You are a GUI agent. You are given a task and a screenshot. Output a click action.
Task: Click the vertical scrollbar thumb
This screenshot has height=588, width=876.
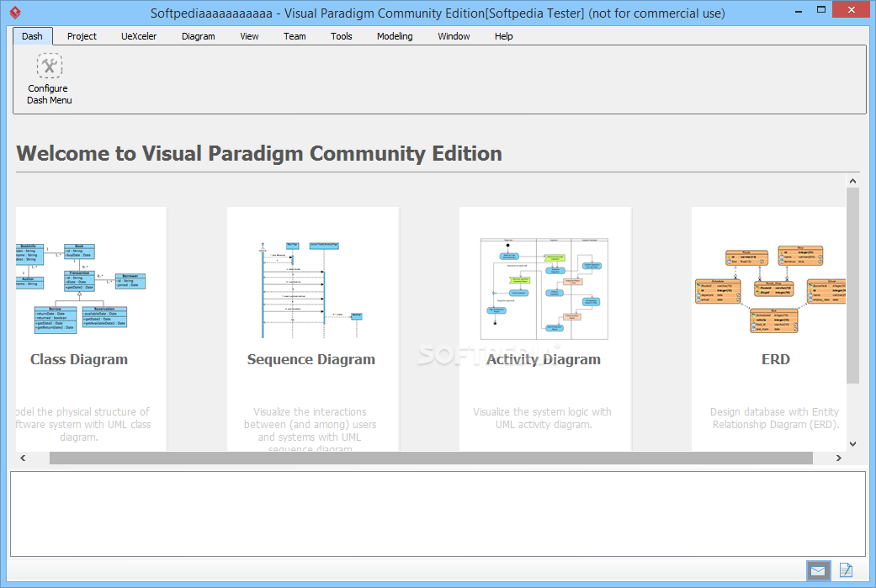pos(852,285)
